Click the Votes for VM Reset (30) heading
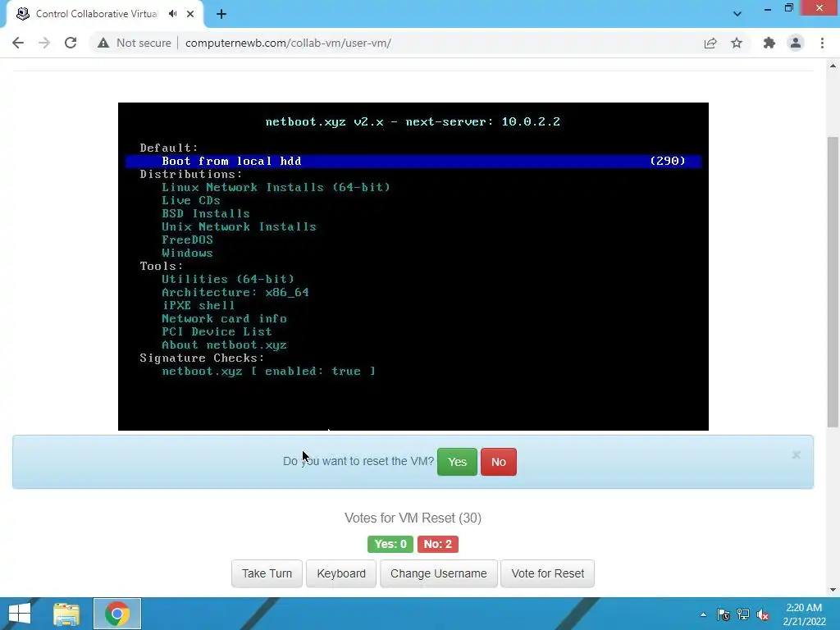 413,518
